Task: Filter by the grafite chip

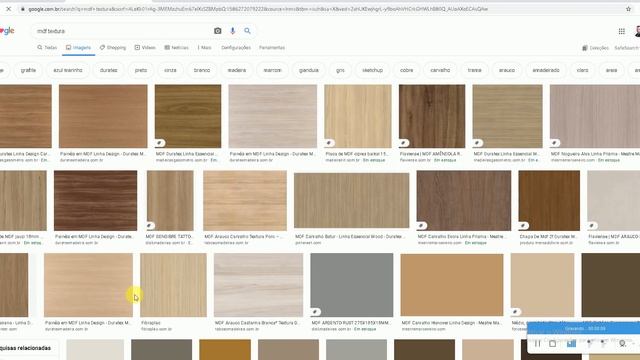Action: point(28,70)
